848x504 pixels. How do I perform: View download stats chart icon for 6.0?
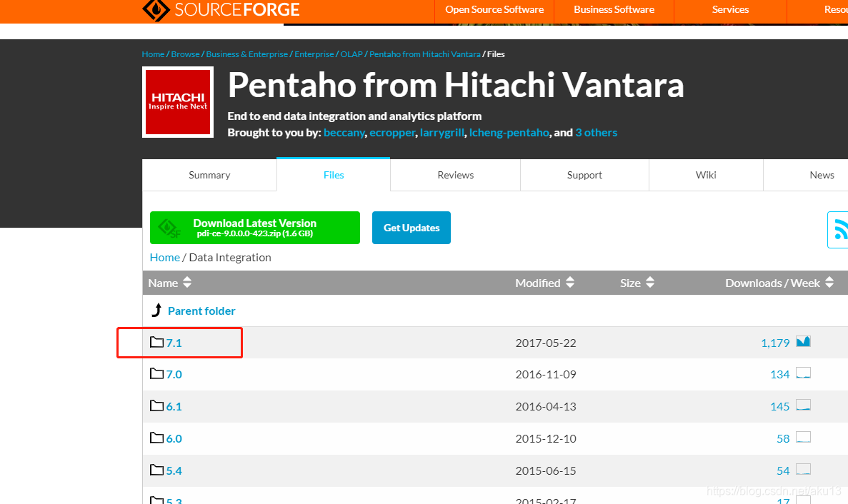tap(803, 437)
